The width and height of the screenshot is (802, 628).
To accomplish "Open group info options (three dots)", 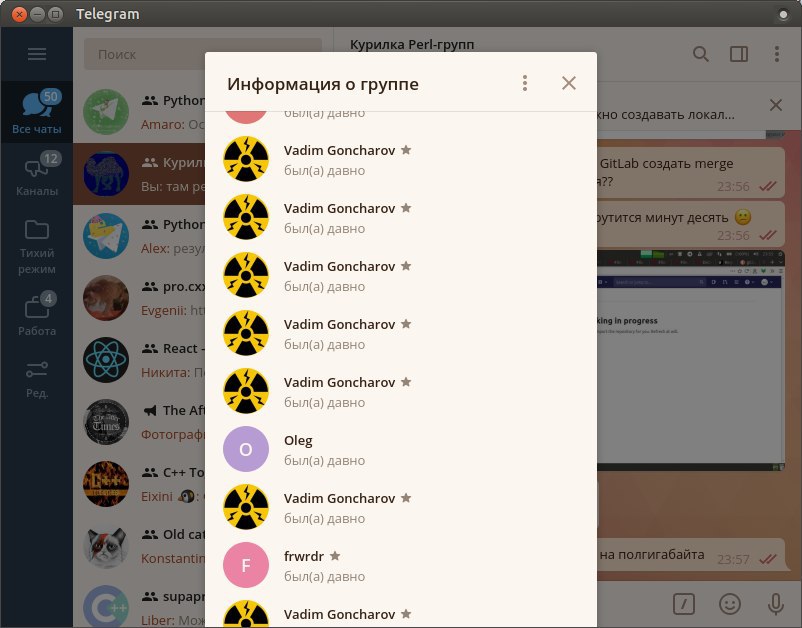I will 525,83.
